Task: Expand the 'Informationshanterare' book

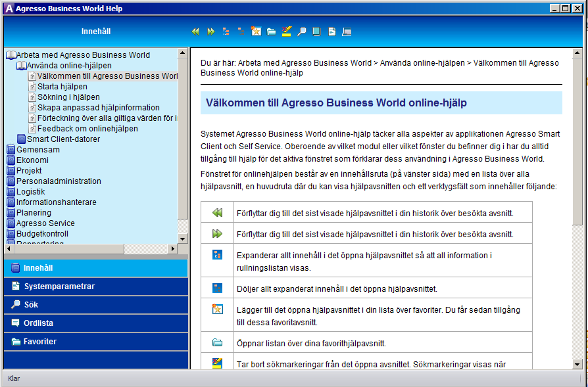Action: coord(11,202)
